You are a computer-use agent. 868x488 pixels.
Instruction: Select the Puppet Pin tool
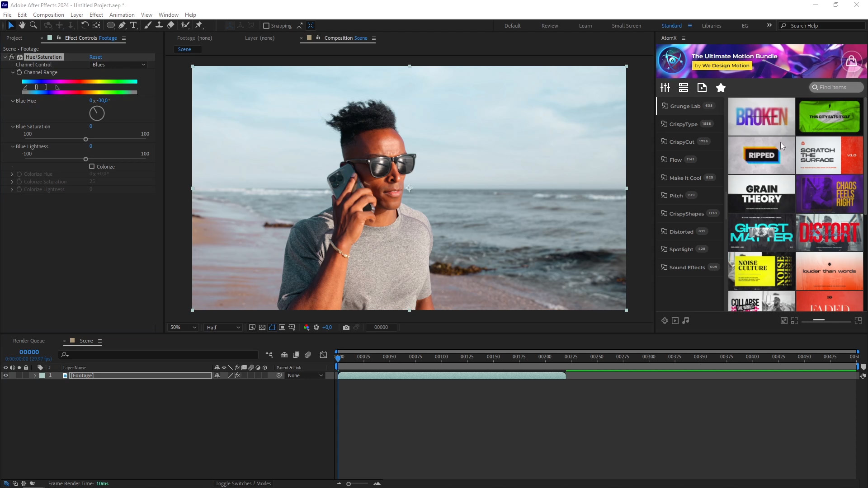point(199,25)
